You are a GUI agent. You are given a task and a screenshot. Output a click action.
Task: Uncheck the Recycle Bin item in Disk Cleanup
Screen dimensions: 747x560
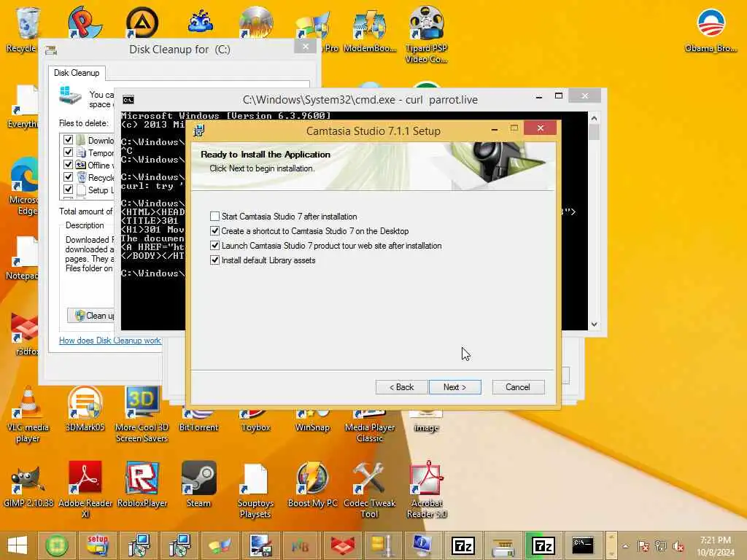[68, 177]
